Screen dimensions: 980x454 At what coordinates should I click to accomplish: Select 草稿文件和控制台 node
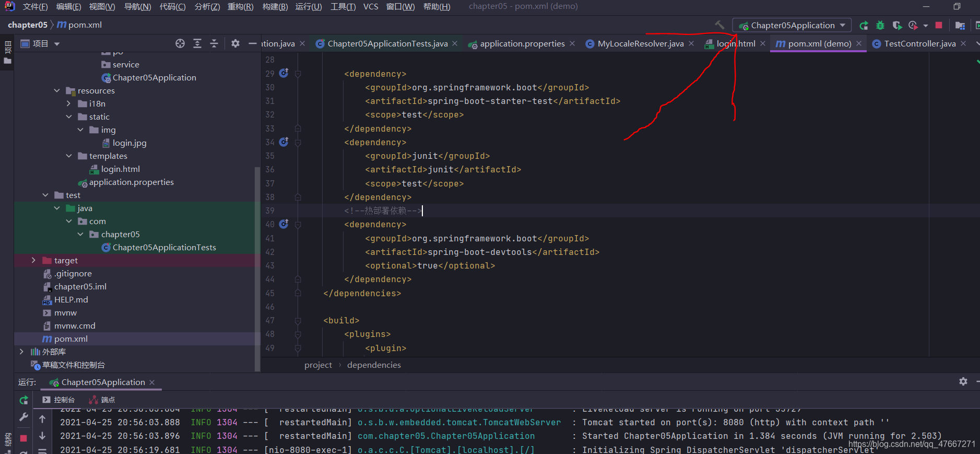[x=73, y=365]
